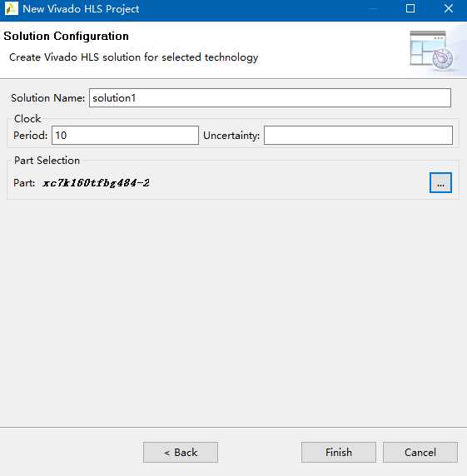Viewport: 467px width, 476px height.
Task: Maximize the New Vivado HLS Project window
Action: pos(410,8)
